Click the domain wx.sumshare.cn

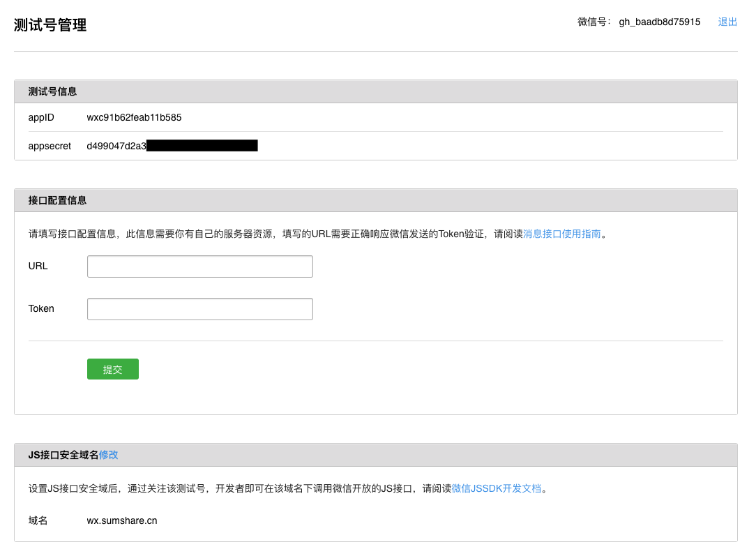121,520
